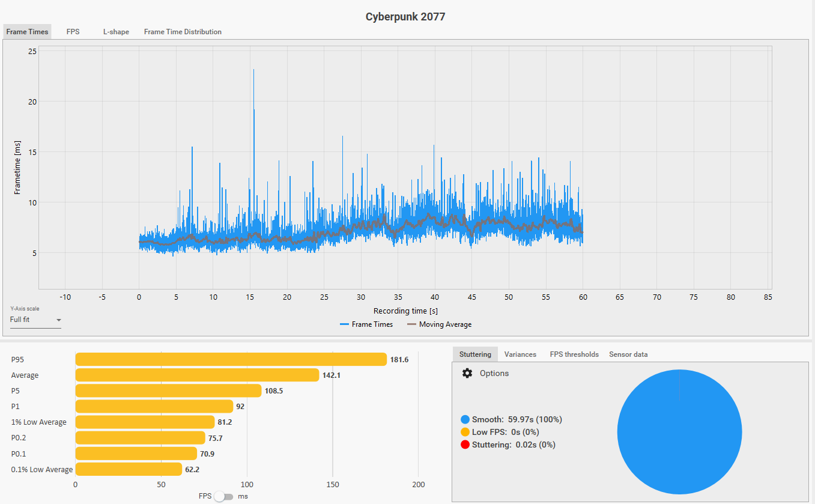Click the 0.1% Low Average bar
The width and height of the screenshot is (815, 504).
(129, 469)
